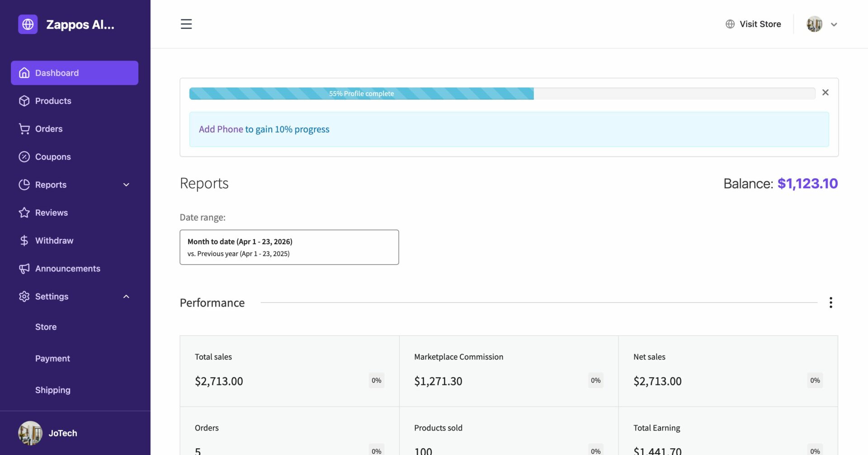The width and height of the screenshot is (868, 455).
Task: Select the Products icon in sidebar
Action: pos(24,101)
